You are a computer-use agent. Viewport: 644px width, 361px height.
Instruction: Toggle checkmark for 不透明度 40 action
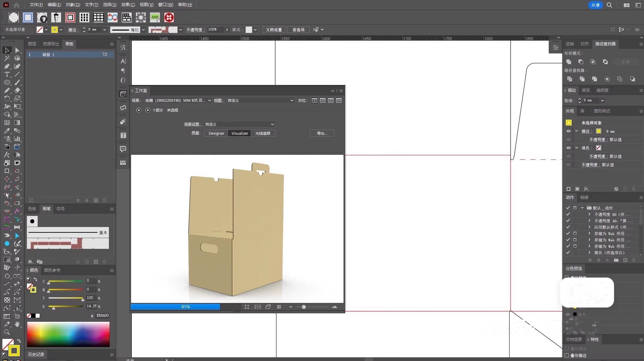pos(568,221)
